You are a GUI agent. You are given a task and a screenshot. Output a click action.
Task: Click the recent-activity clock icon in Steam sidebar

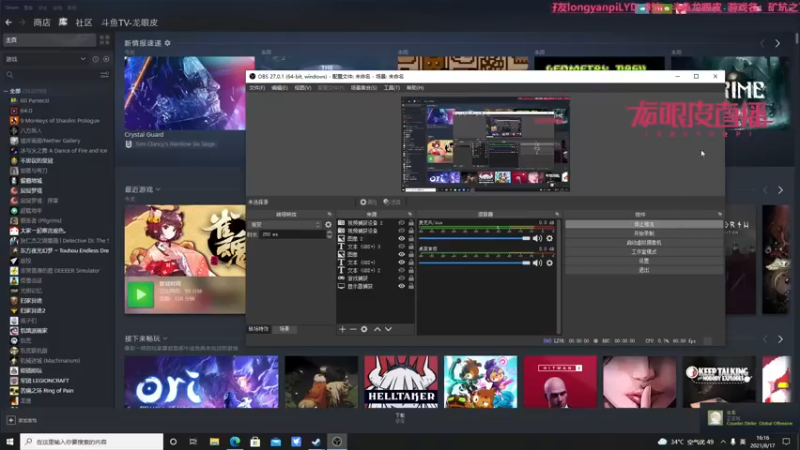(95, 59)
